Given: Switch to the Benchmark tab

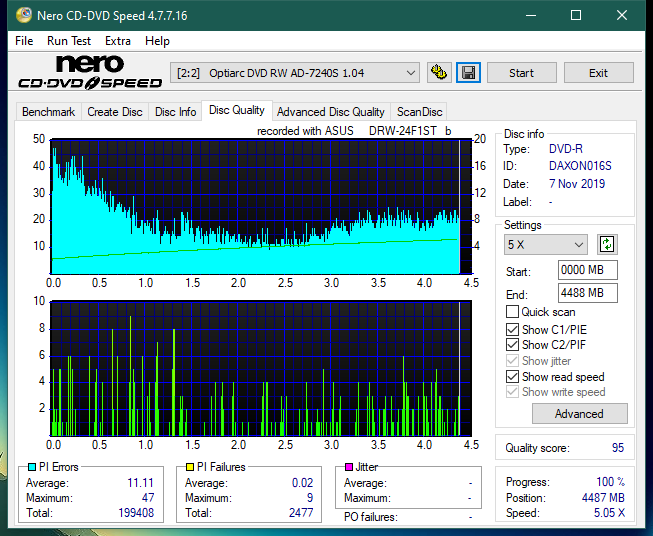Looking at the screenshot, I should pos(49,112).
